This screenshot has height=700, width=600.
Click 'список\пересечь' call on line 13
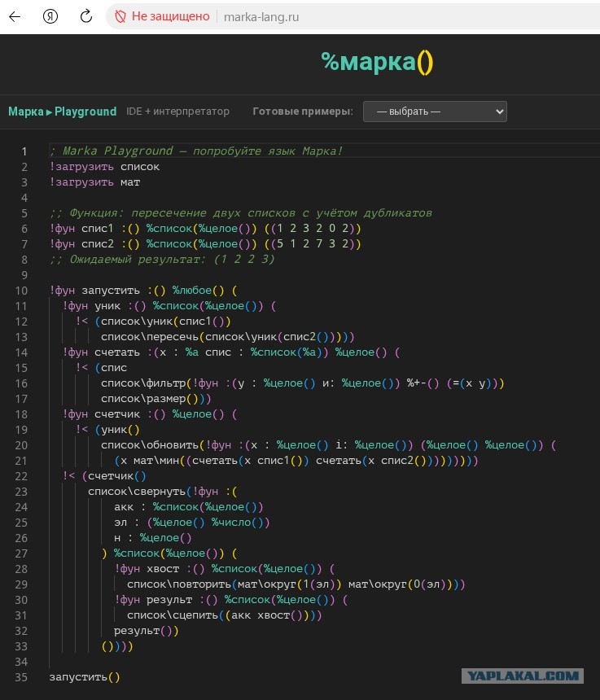[150, 337]
